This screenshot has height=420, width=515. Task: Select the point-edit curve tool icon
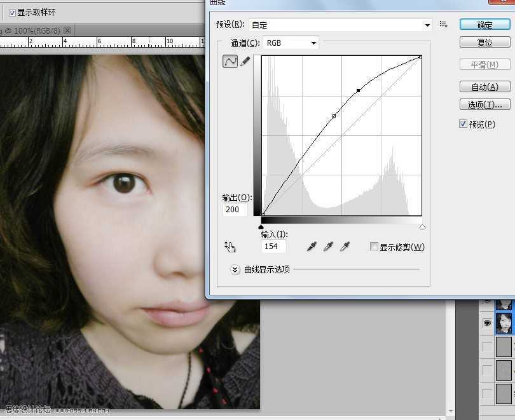click(230, 61)
